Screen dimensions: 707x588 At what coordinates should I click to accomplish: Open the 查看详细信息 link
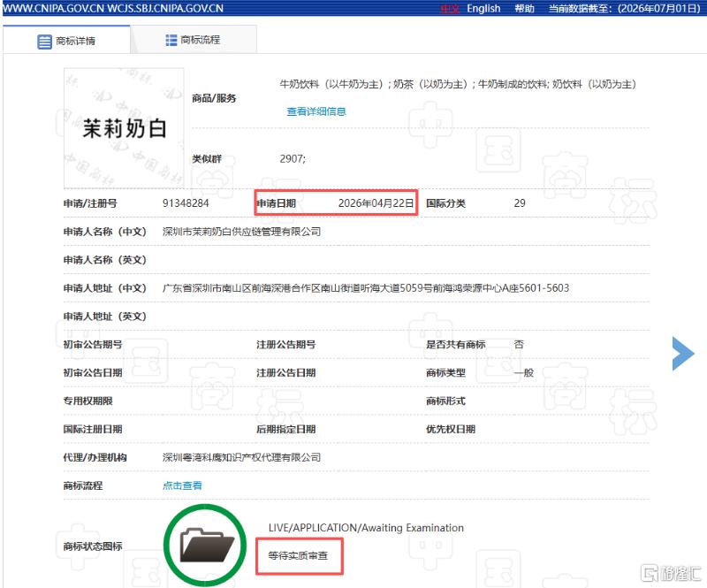[x=316, y=111]
